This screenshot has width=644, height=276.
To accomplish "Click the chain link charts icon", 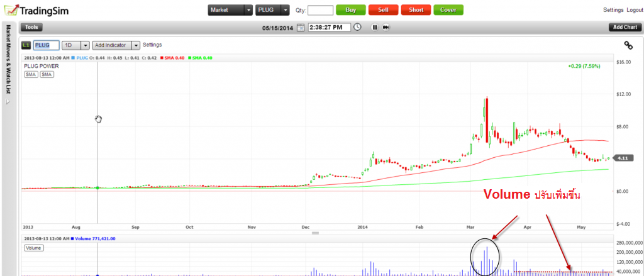I will point(628,45).
